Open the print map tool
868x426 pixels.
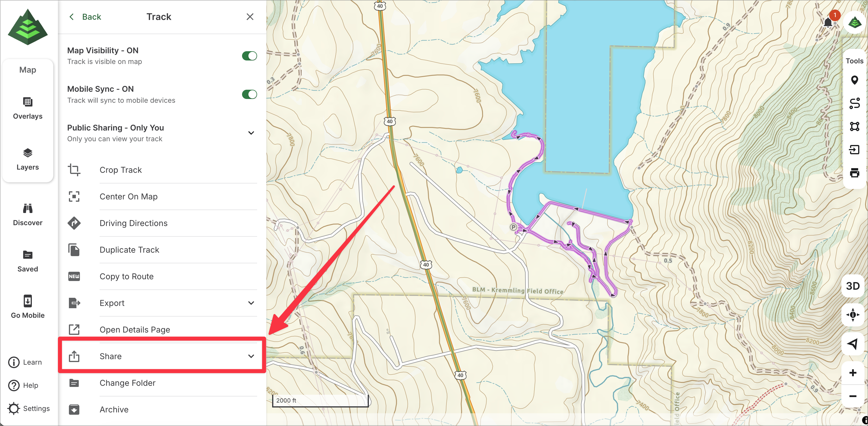854,173
